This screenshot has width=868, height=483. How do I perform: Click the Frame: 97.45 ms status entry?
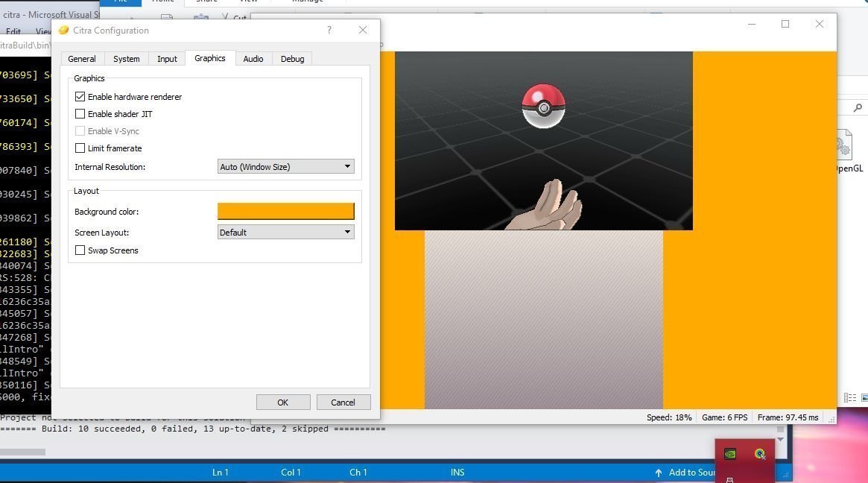click(788, 417)
